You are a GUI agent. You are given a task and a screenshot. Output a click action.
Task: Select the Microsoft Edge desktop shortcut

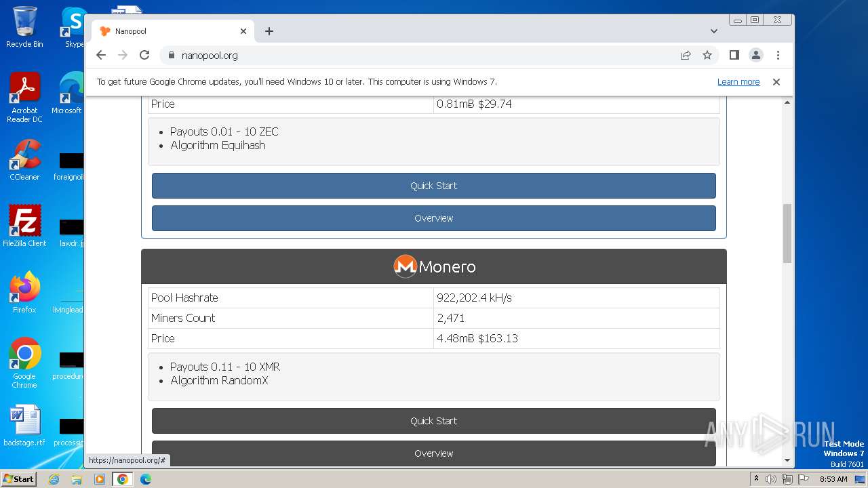tap(68, 94)
